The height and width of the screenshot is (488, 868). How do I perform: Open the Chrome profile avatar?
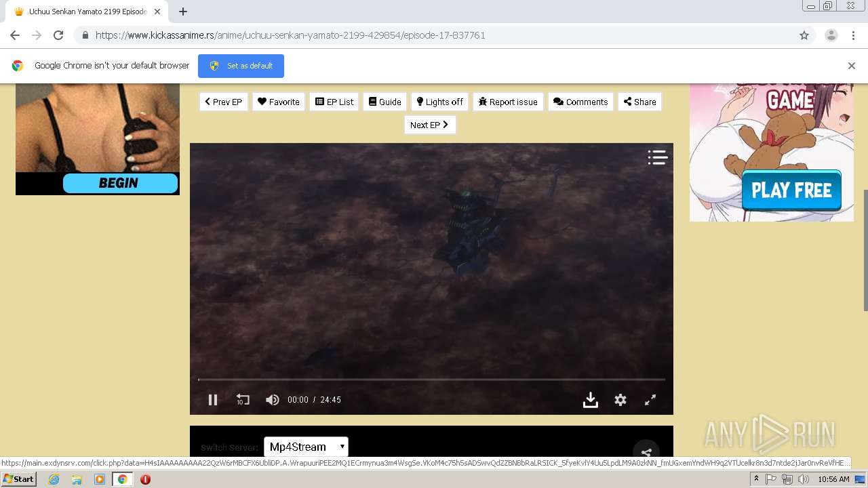pos(831,35)
